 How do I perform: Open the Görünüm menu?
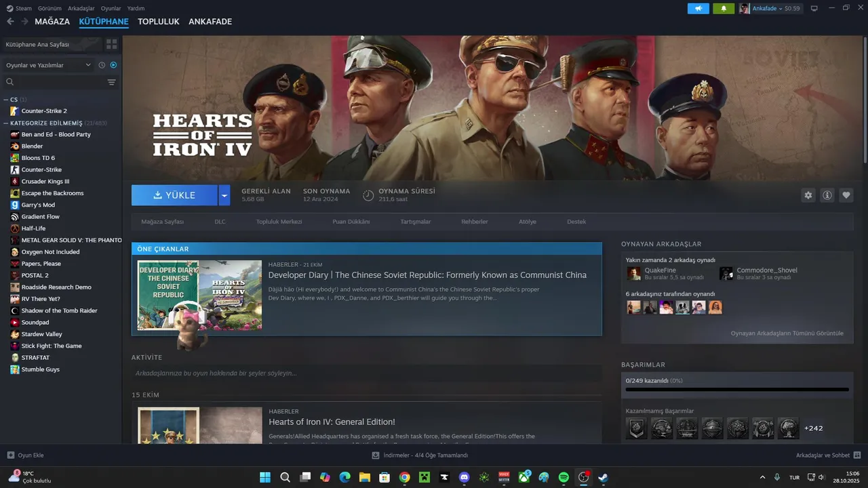point(50,8)
